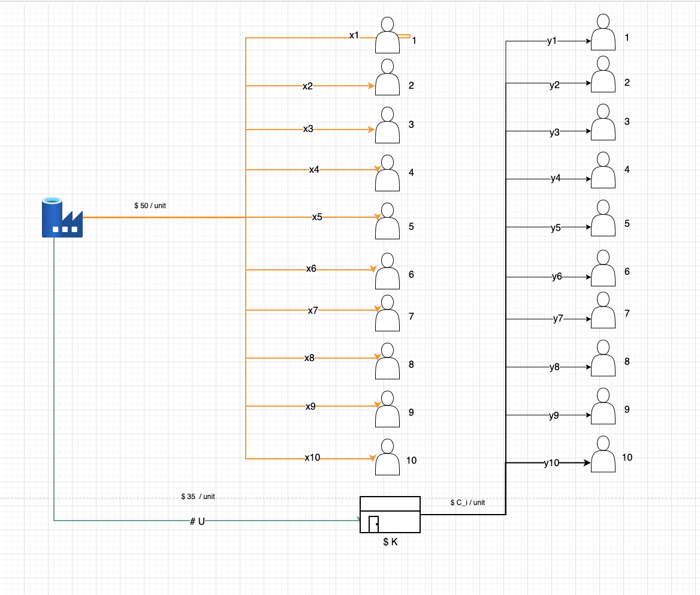Select the warehouse building shape labeled $ K
The height and width of the screenshot is (595, 700).
point(390,515)
